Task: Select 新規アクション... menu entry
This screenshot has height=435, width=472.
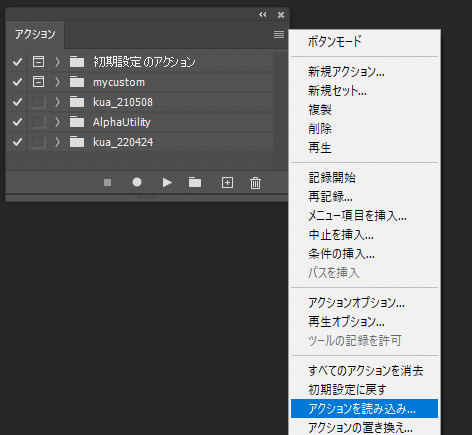Action: 346,72
